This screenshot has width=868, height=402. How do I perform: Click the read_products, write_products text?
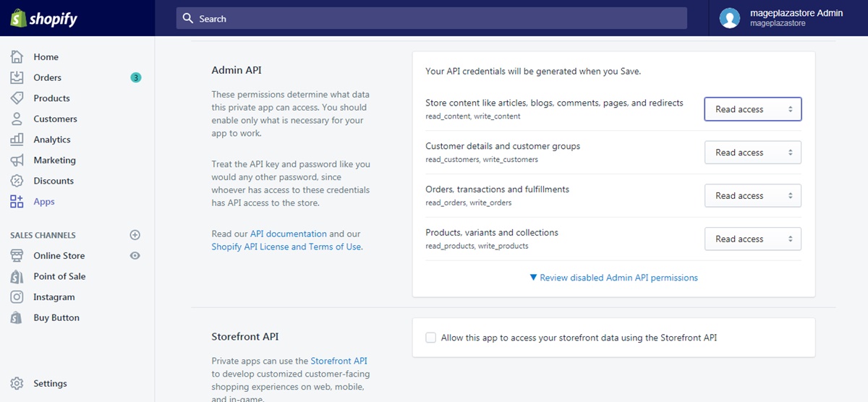tap(477, 246)
